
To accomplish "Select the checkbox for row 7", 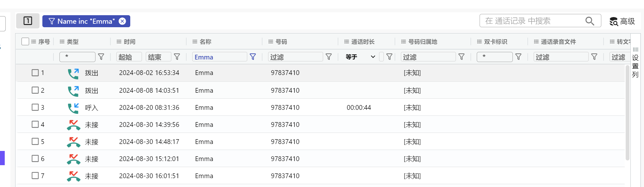I will point(35,176).
